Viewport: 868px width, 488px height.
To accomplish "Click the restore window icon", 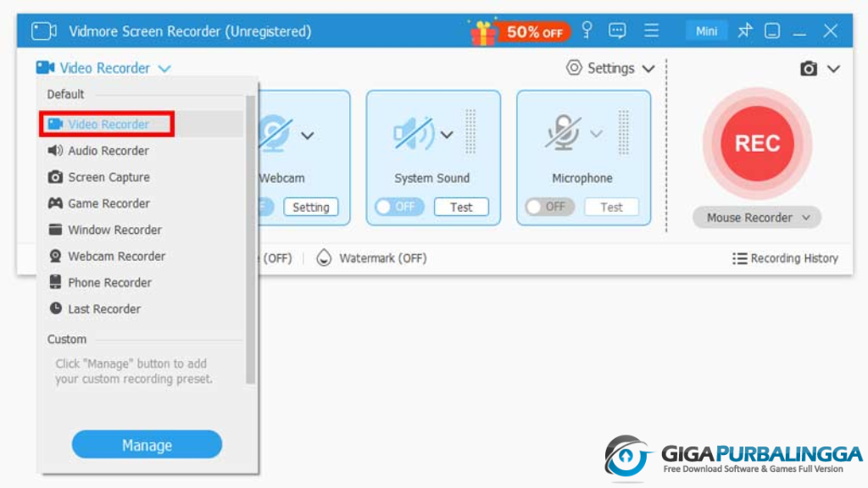I will [772, 31].
